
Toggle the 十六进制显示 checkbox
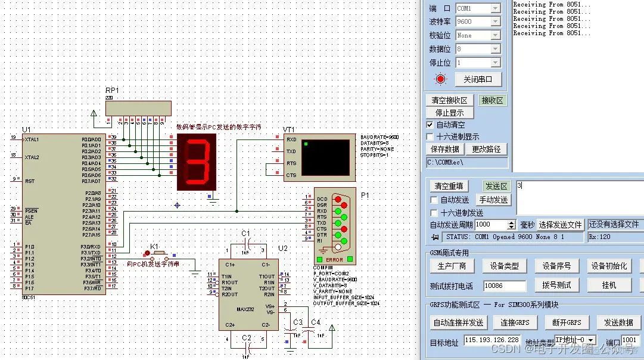click(430, 136)
